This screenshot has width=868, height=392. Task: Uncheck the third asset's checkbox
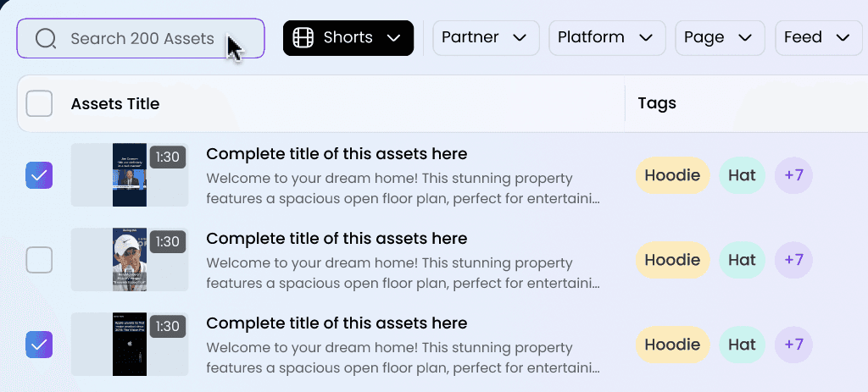point(39,345)
